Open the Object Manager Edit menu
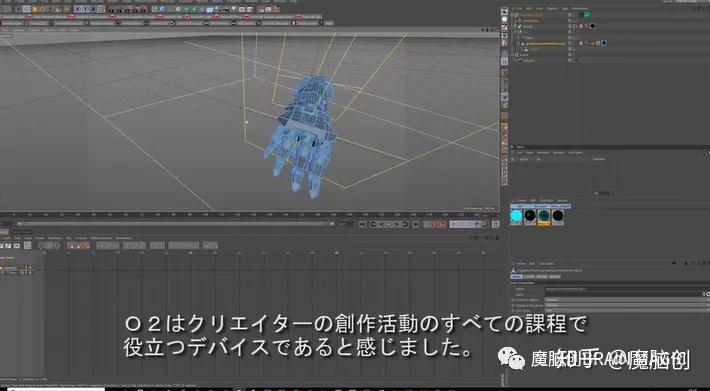Screen dimensions: 710x391 529,9
